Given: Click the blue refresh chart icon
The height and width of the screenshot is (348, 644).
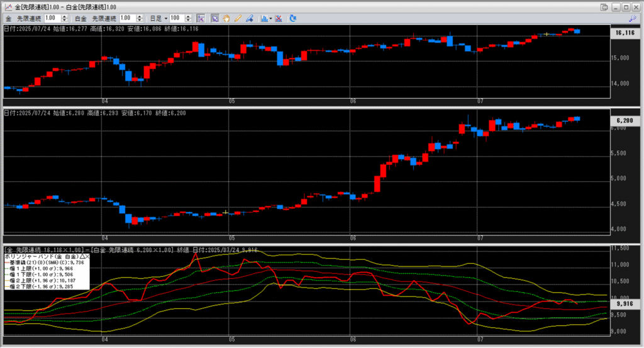Looking at the screenshot, I should [293, 18].
